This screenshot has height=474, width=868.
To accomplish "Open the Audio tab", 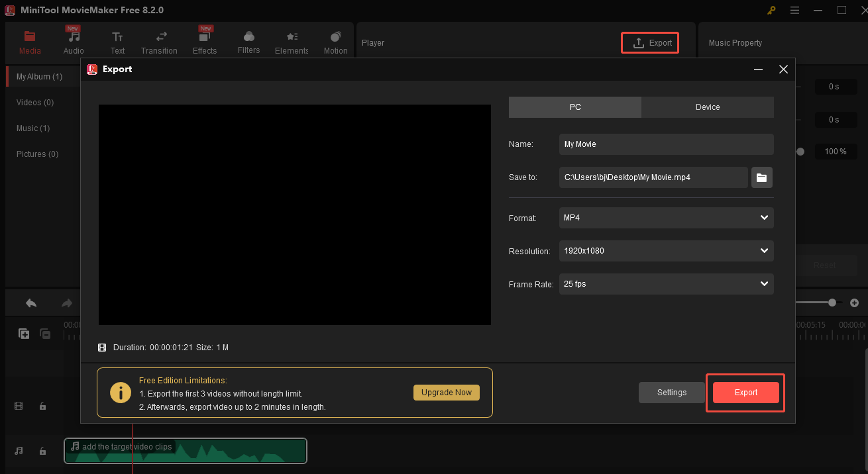I will coord(74,42).
